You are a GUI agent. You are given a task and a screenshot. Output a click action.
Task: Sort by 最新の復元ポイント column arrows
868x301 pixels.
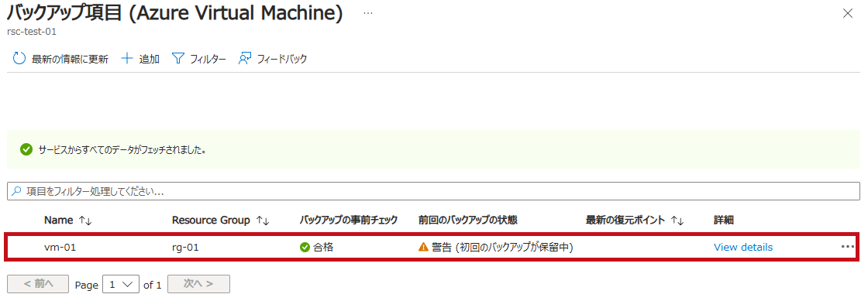click(x=677, y=221)
